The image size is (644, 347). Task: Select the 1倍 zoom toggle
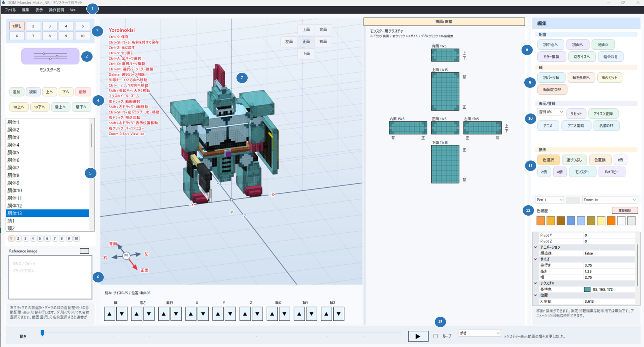click(620, 160)
